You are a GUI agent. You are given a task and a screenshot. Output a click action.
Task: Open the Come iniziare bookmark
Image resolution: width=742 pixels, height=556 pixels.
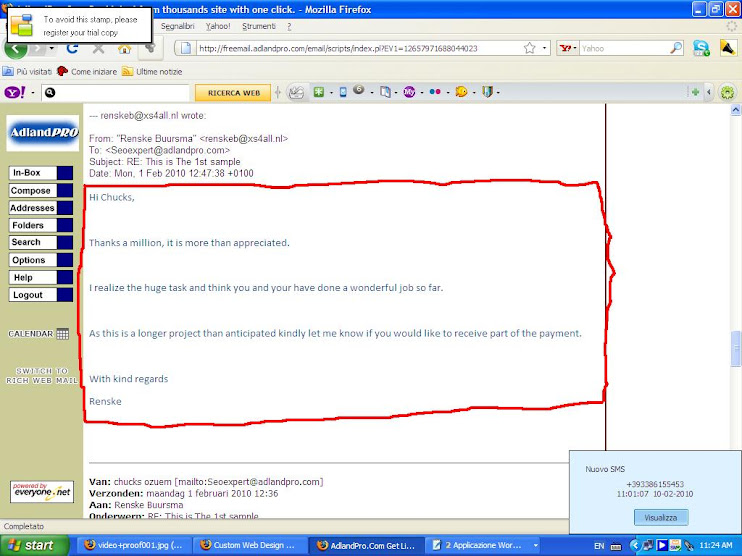87,71
